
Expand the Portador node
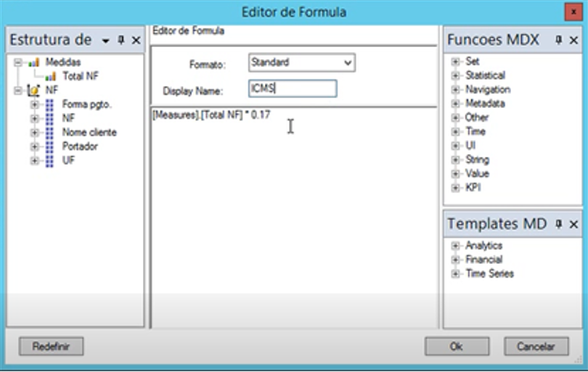pyautogui.click(x=34, y=146)
